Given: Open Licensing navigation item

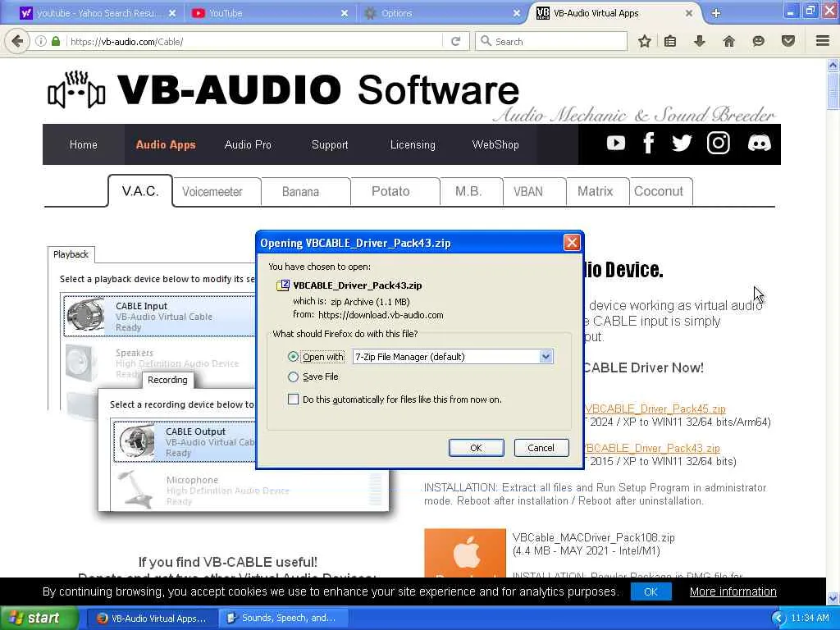Looking at the screenshot, I should [x=413, y=144].
